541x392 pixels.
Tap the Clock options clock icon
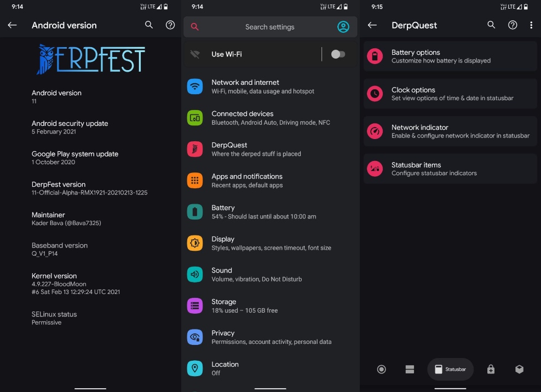pos(375,94)
